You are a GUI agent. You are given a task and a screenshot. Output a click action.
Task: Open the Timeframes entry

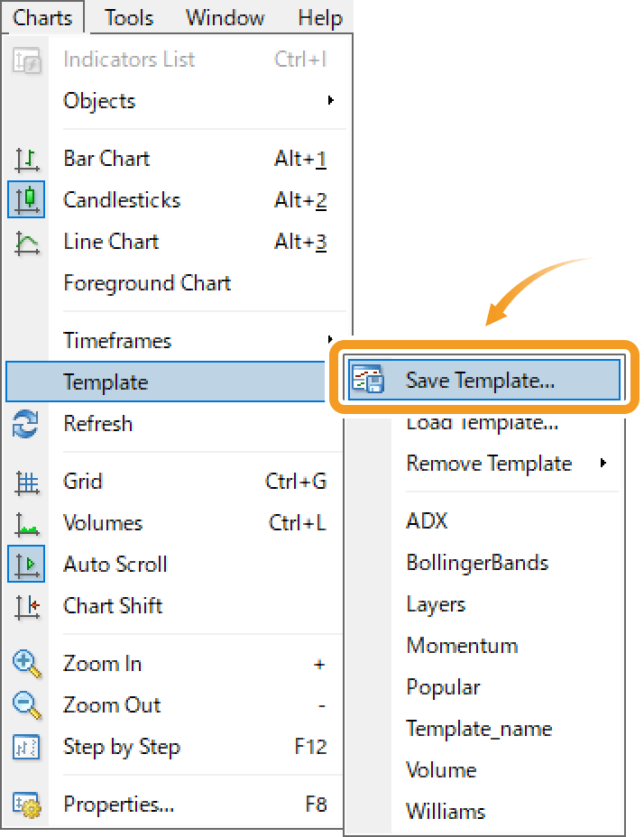176,340
